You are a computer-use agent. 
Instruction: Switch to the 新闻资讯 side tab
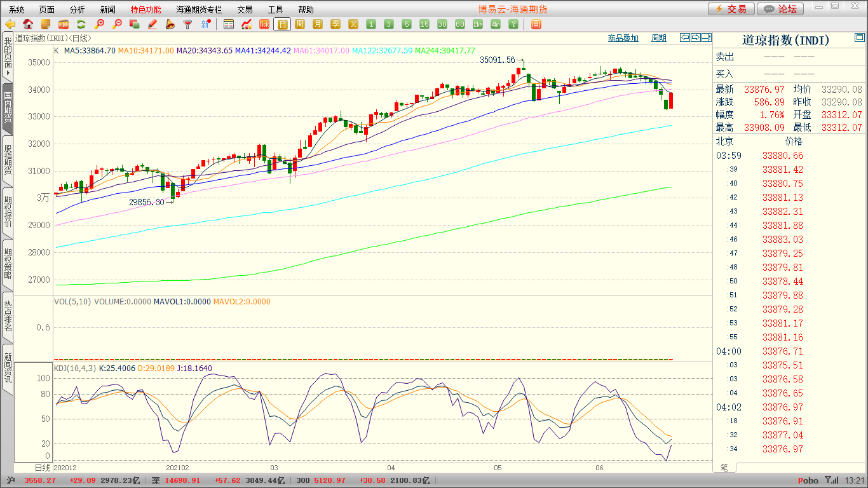(8, 369)
